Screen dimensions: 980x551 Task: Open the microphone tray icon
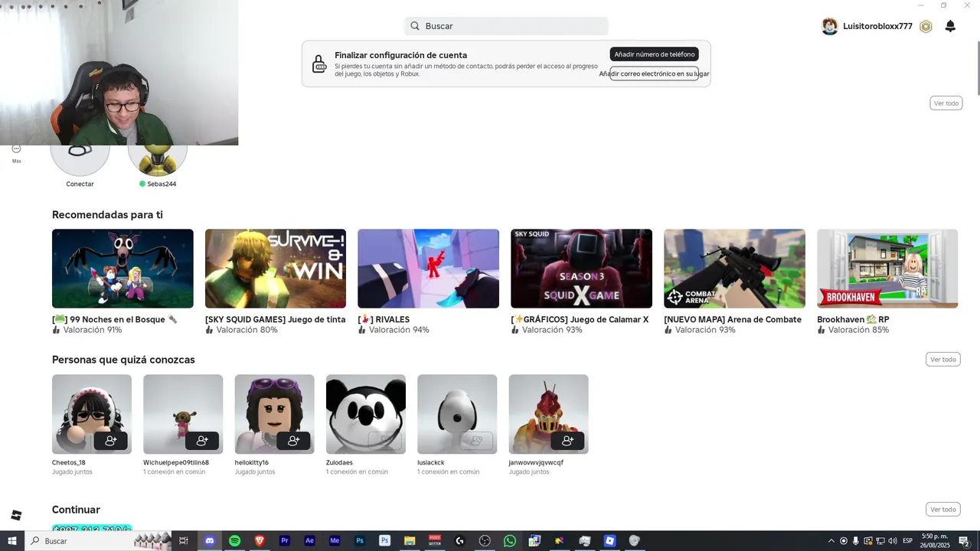point(856,541)
